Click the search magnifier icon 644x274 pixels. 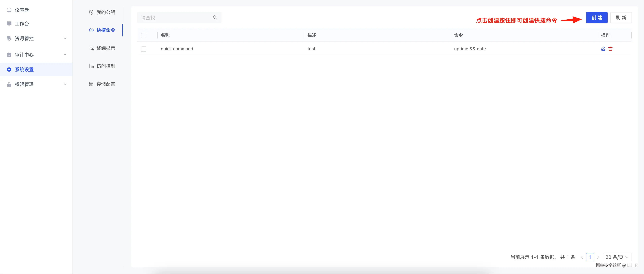tap(215, 18)
